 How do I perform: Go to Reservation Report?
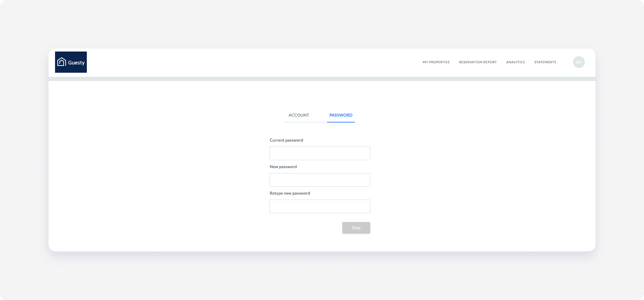click(478, 62)
